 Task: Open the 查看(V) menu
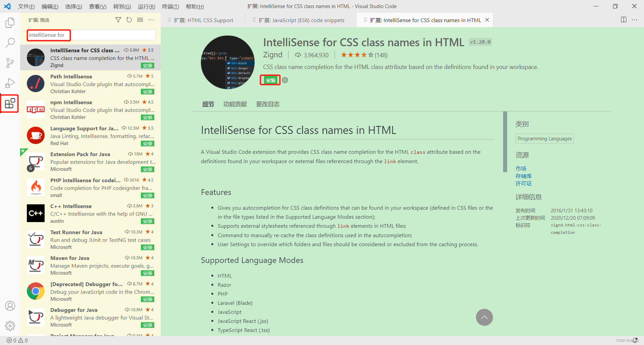pyautogui.click(x=98, y=6)
